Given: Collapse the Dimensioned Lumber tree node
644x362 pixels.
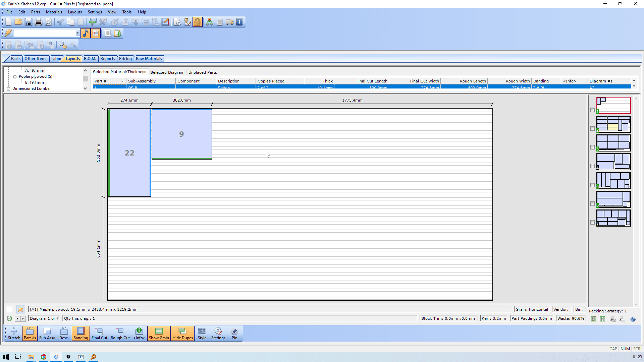Looking at the screenshot, I should [9, 89].
